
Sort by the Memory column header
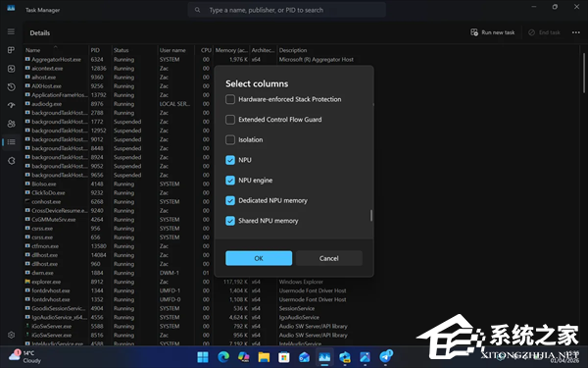coord(231,50)
